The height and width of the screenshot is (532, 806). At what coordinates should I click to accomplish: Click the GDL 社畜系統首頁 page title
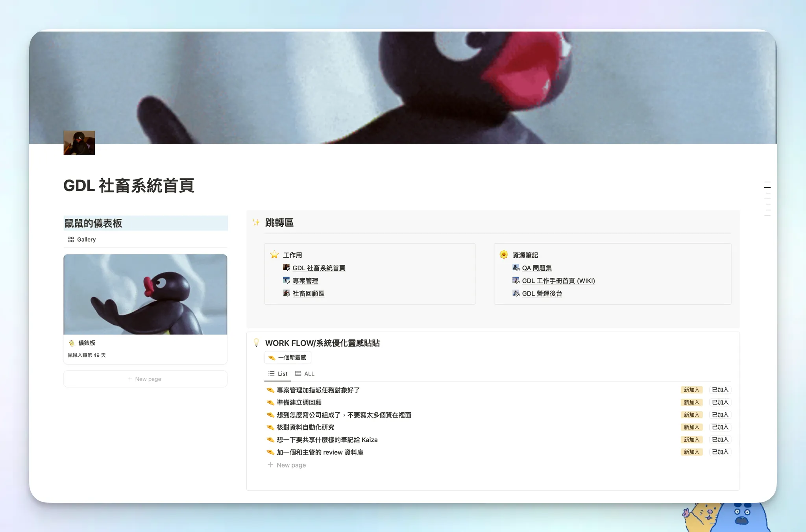[129, 185]
